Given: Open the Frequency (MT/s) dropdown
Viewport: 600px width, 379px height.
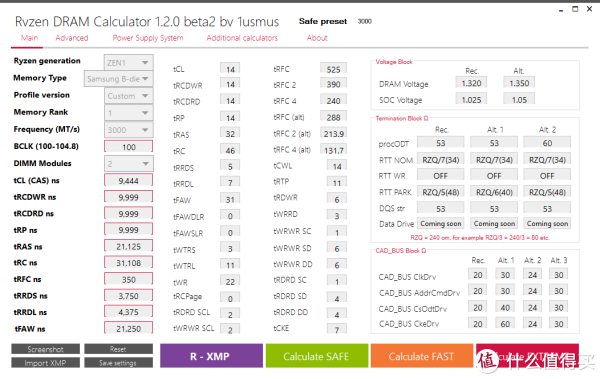Looking at the screenshot, I should (129, 130).
